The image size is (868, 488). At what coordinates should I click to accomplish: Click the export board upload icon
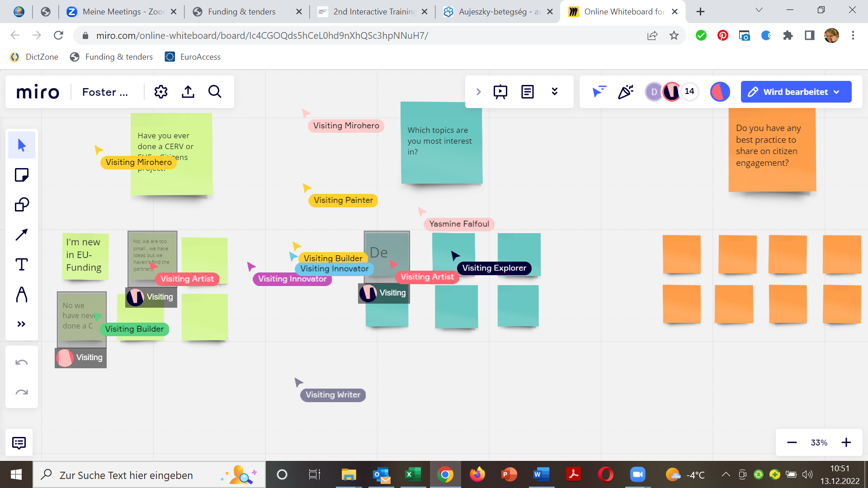(x=188, y=92)
